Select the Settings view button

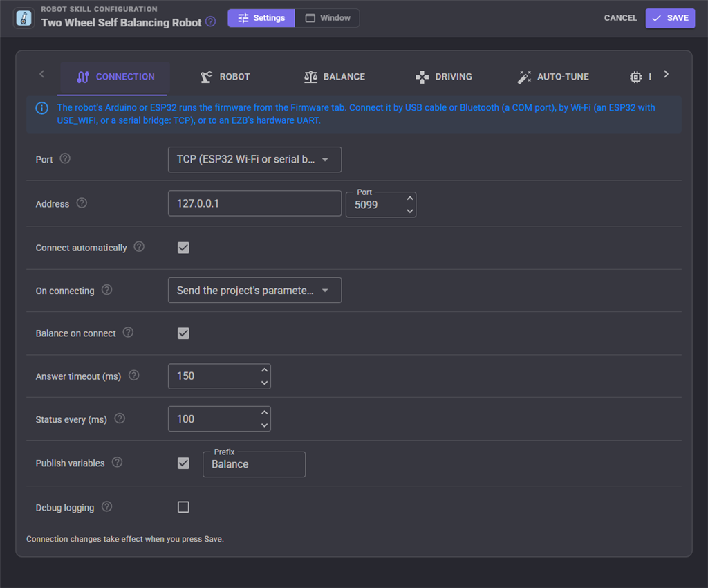261,18
